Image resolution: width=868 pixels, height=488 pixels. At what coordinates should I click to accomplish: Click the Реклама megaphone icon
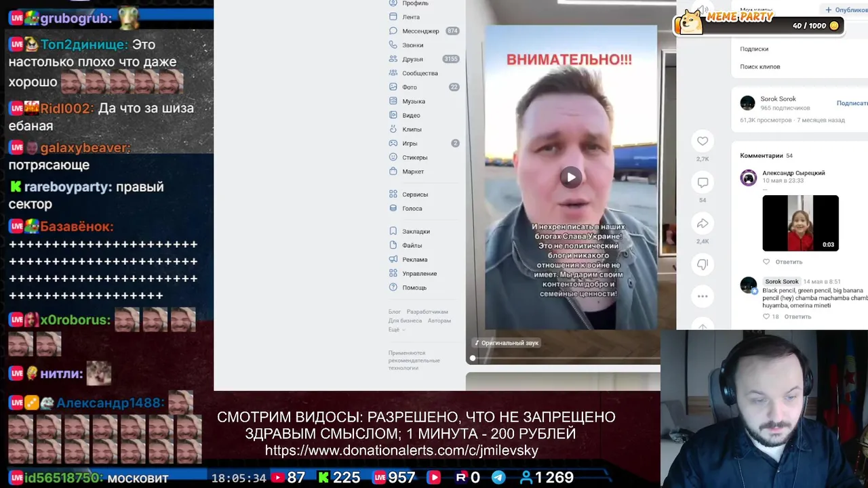[x=393, y=260]
